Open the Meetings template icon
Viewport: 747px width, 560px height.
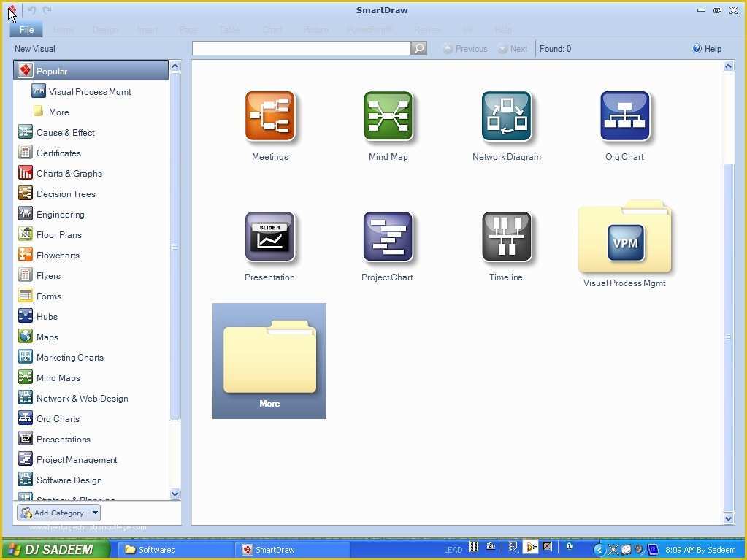[x=269, y=116]
